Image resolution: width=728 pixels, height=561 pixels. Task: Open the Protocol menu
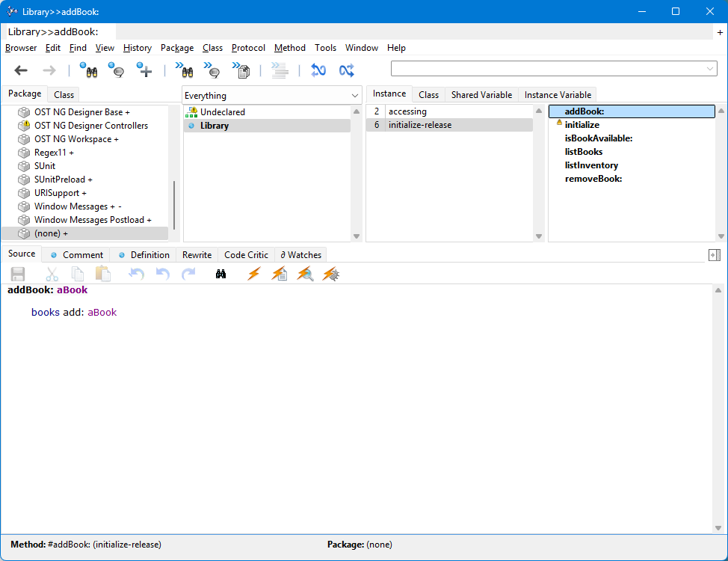248,48
